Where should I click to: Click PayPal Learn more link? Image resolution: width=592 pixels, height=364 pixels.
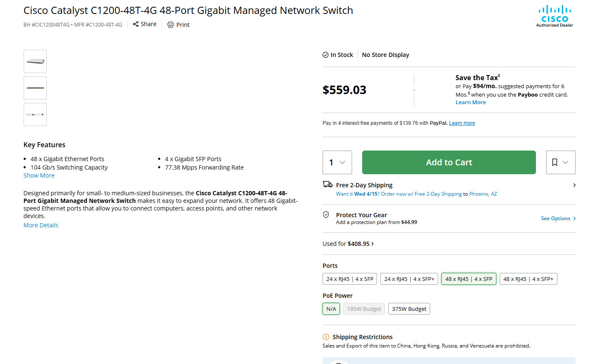tap(462, 123)
